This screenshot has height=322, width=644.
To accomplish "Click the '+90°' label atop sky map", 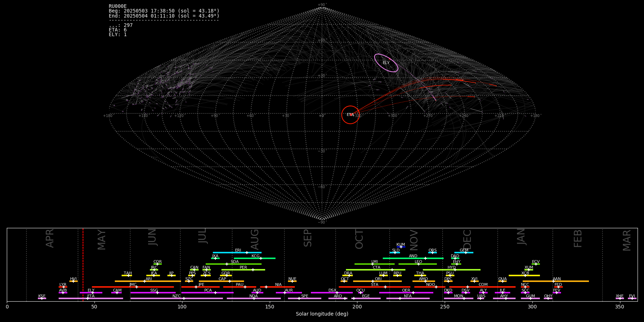I will 322,5.
